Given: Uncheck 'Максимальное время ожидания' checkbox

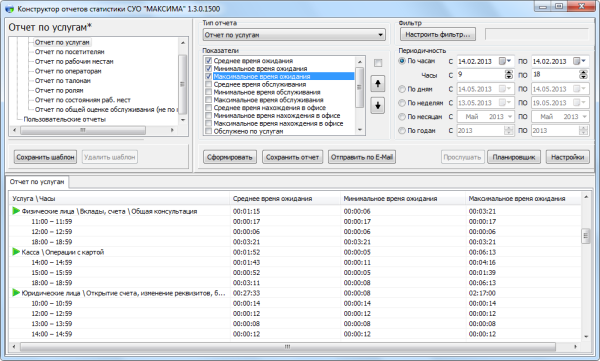Looking at the screenshot, I should pos(209,76).
